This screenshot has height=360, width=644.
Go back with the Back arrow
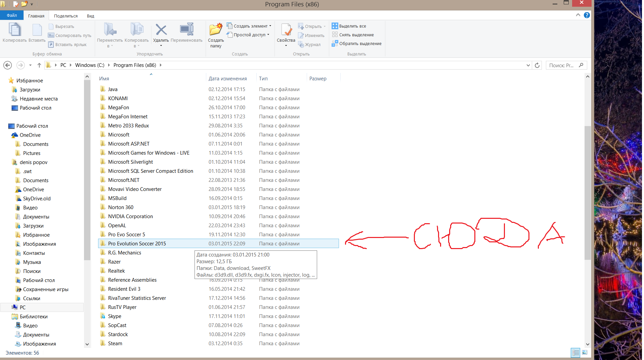8,65
